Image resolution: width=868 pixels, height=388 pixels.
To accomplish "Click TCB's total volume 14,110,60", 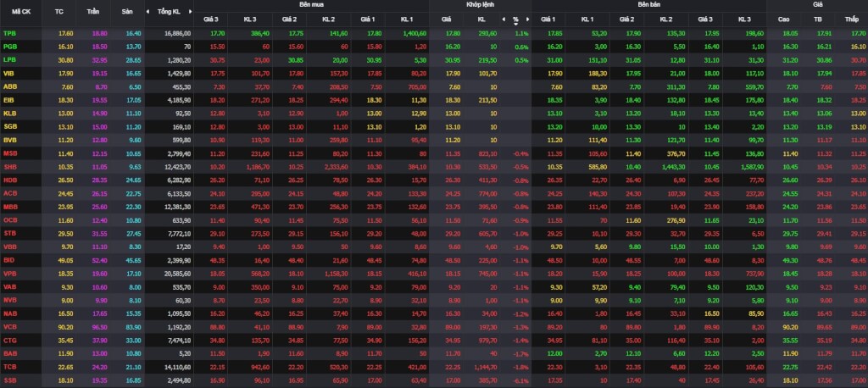I will point(178,367).
